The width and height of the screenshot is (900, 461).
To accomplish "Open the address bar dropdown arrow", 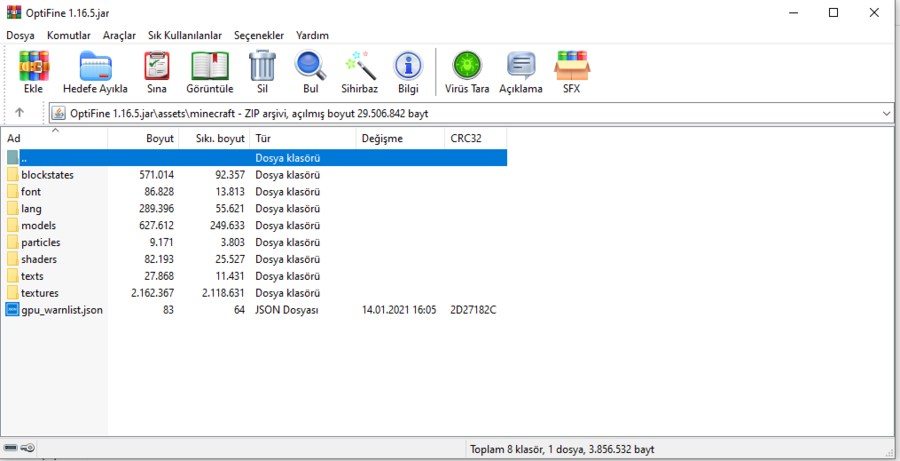I will tap(887, 114).
